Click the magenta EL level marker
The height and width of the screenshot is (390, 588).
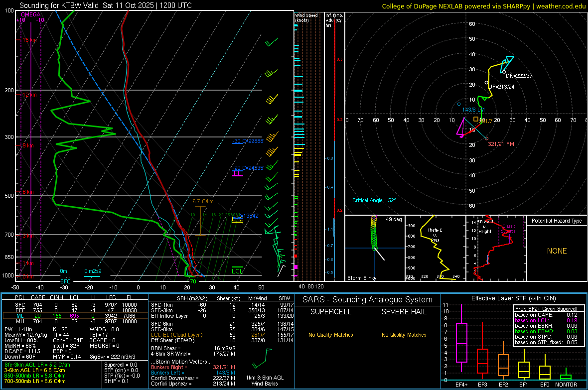(237, 174)
